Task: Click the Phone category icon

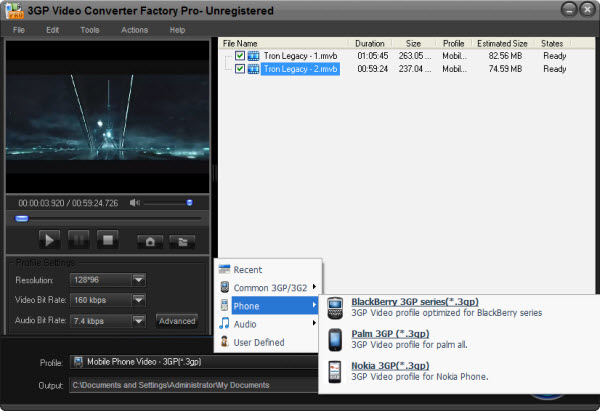Action: [x=224, y=305]
